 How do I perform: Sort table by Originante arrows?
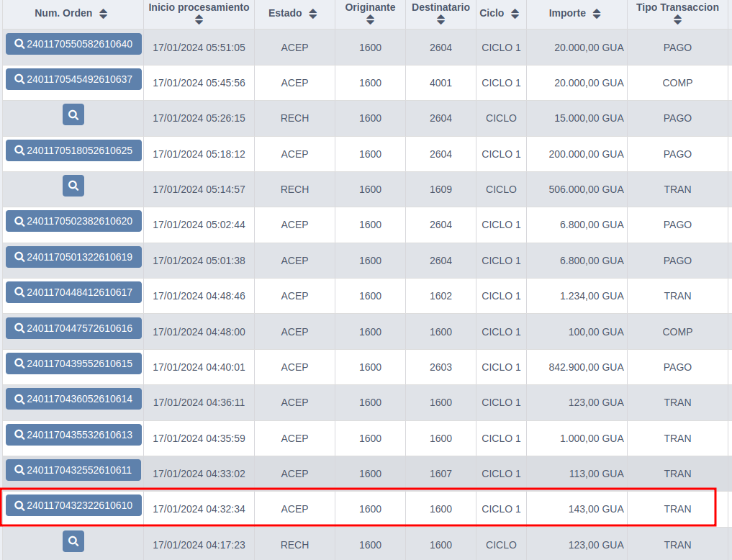370,19
